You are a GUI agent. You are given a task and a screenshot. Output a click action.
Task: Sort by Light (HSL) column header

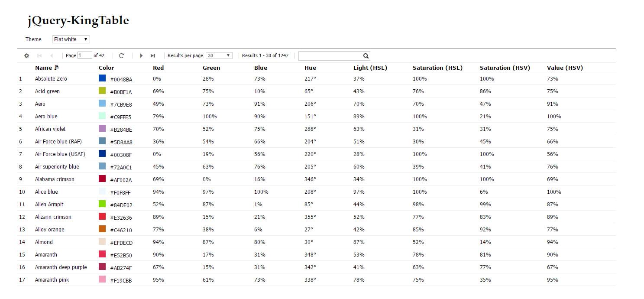tap(370, 68)
